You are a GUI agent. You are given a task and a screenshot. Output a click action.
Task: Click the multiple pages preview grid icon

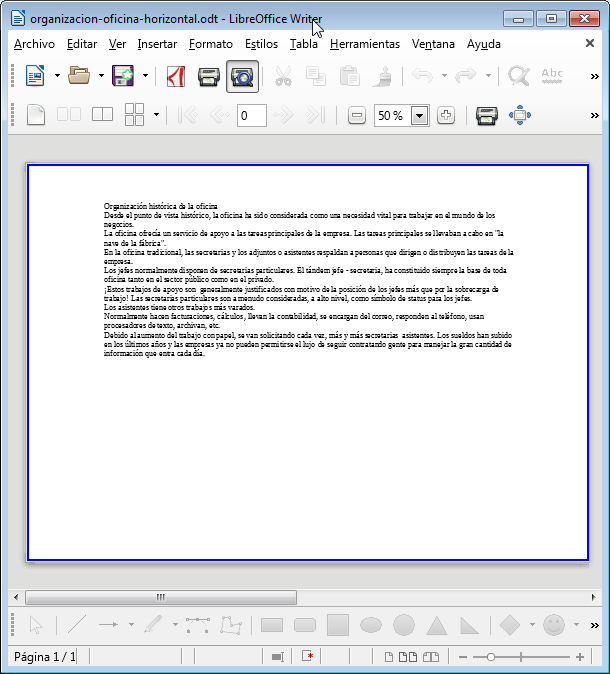[134, 115]
